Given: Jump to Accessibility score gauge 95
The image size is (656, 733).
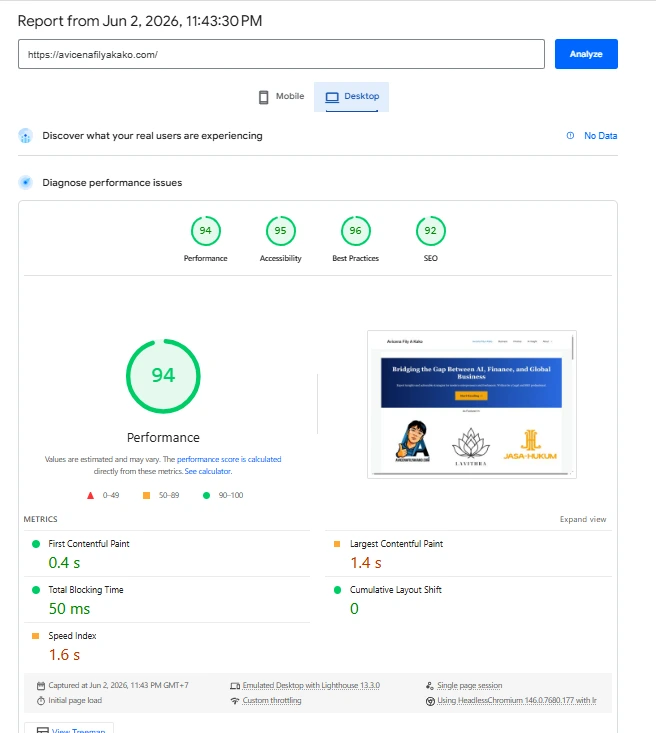Looking at the screenshot, I should coord(281,230).
